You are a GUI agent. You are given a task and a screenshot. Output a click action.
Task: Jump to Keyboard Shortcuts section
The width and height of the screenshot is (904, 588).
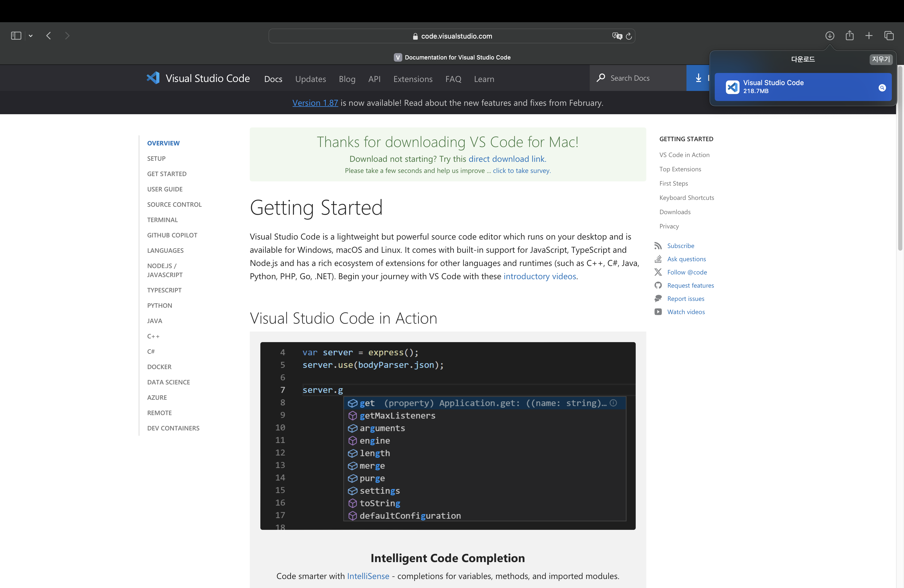coord(686,197)
